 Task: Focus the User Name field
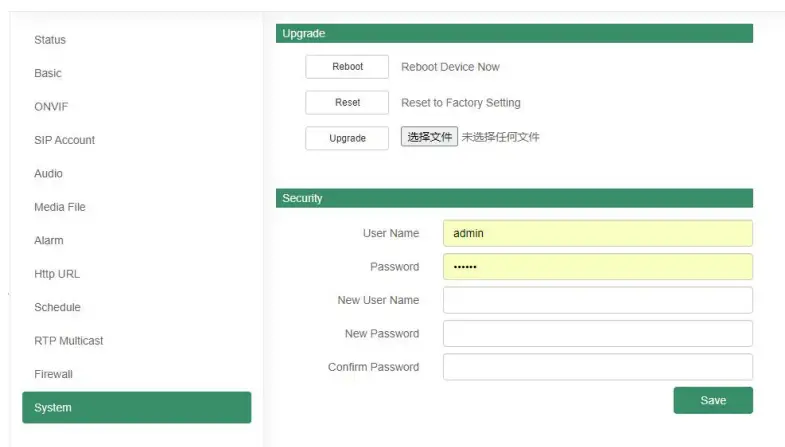click(x=597, y=233)
